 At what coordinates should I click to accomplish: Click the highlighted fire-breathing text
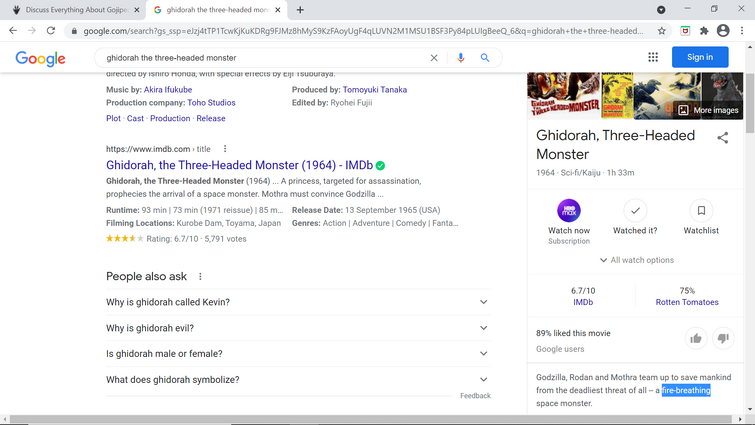(x=686, y=390)
